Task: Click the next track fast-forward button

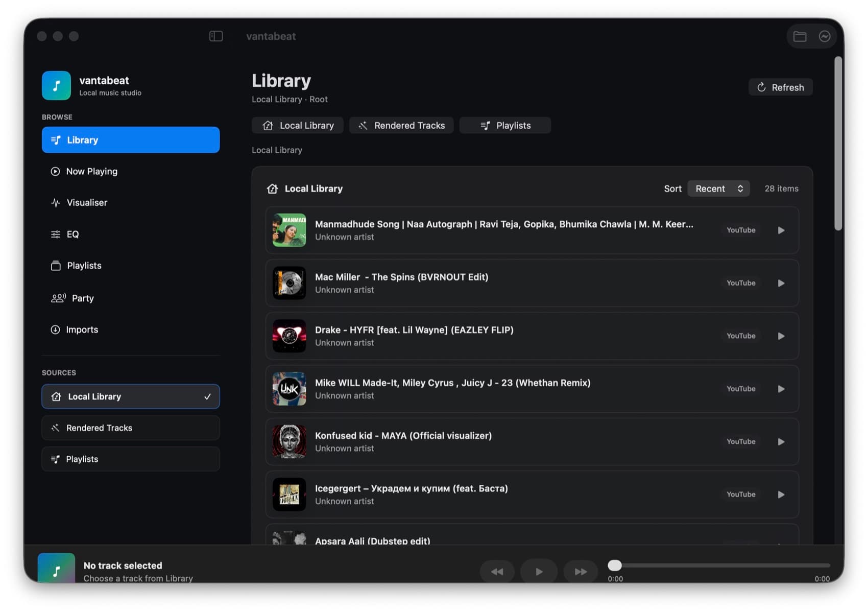Action: (x=581, y=572)
